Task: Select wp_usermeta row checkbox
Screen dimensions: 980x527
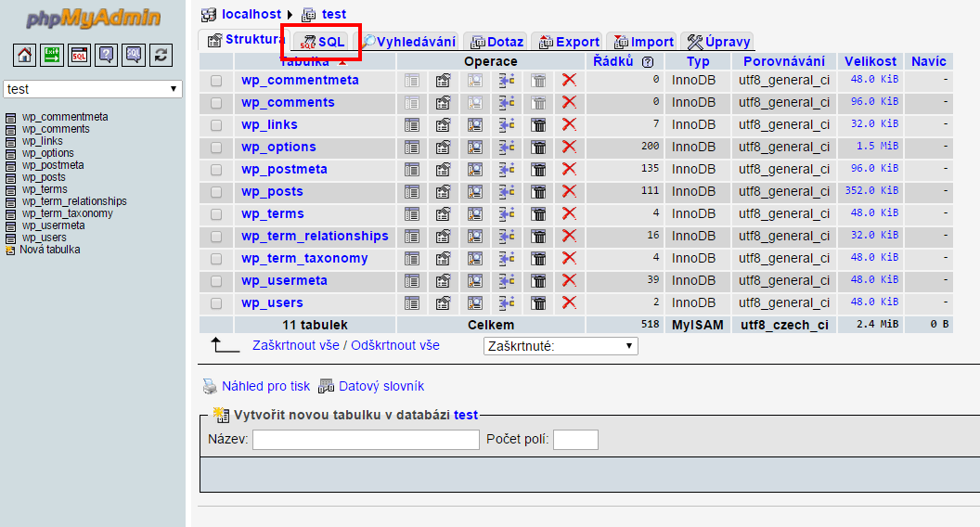Action: 216,281
